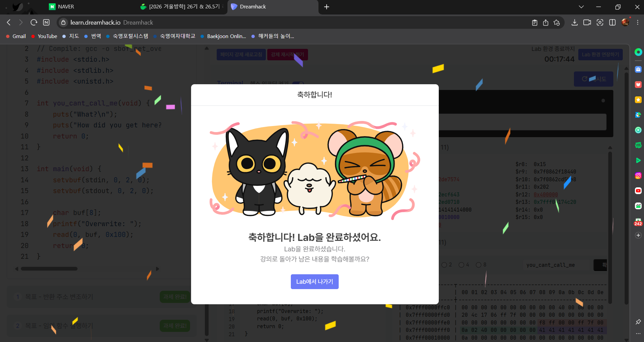This screenshot has width=644, height=342.
Task: Click the you_cant_call_me input field
Action: (x=555, y=265)
